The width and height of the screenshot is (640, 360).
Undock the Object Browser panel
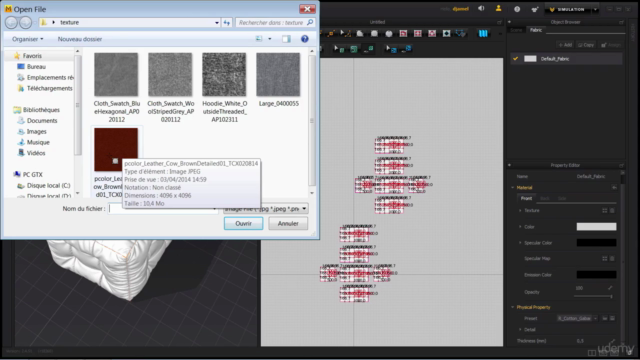(621, 22)
